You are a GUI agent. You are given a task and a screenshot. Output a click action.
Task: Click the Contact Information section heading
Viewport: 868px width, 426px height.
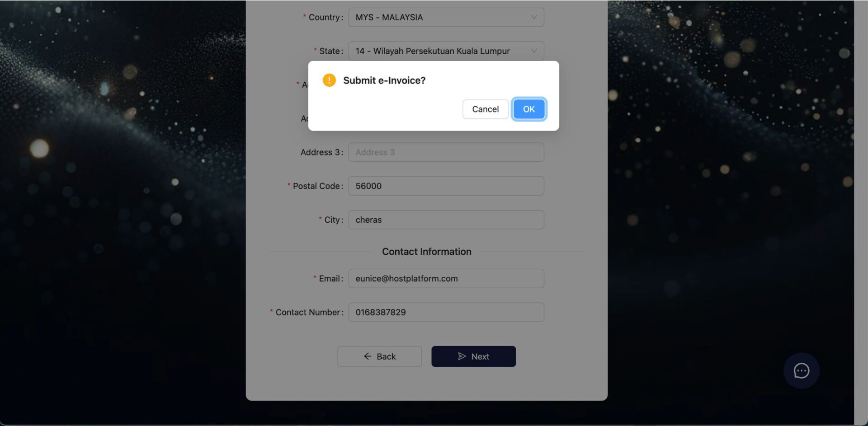pos(426,252)
